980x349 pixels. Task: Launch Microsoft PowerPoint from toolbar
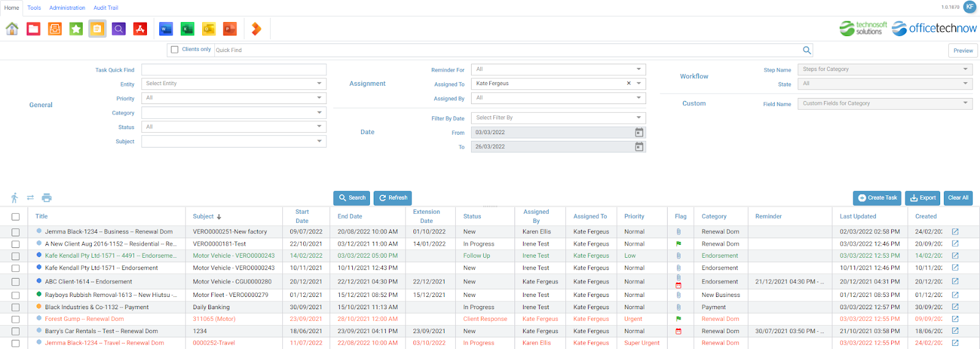click(x=230, y=29)
